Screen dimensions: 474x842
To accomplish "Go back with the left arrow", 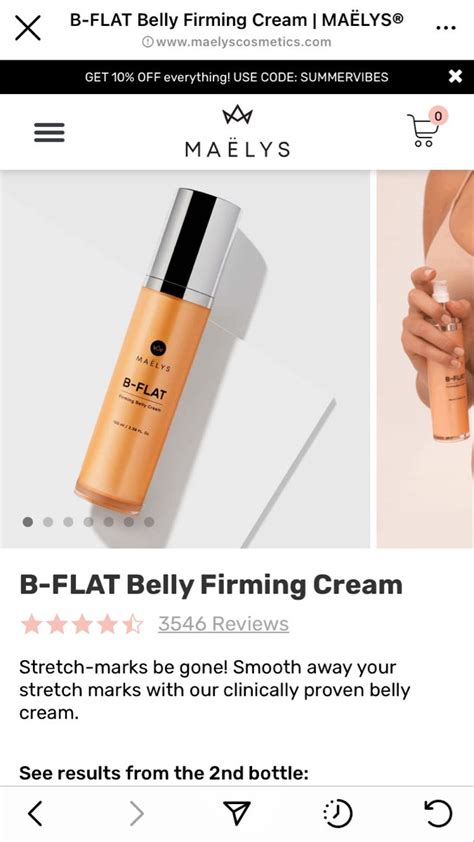I will coord(35,813).
